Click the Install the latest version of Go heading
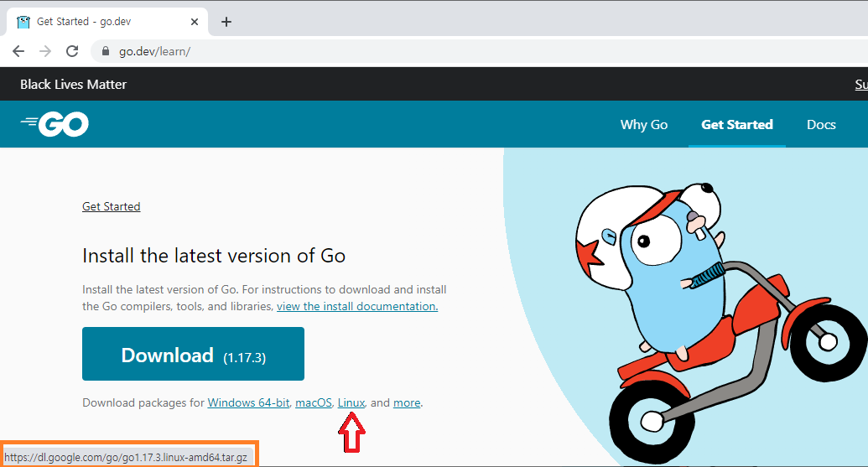 click(214, 256)
